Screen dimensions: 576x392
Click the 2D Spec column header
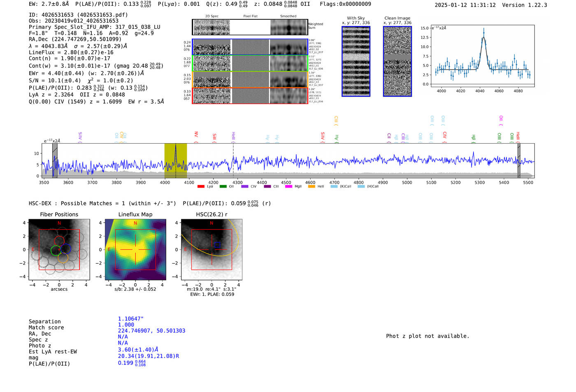click(212, 16)
